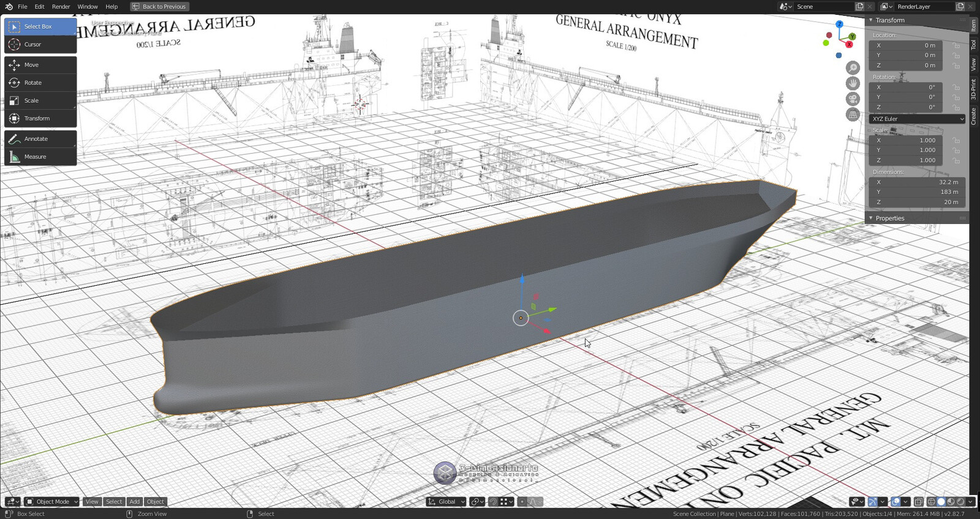Pick the Rotate tool

[40, 83]
